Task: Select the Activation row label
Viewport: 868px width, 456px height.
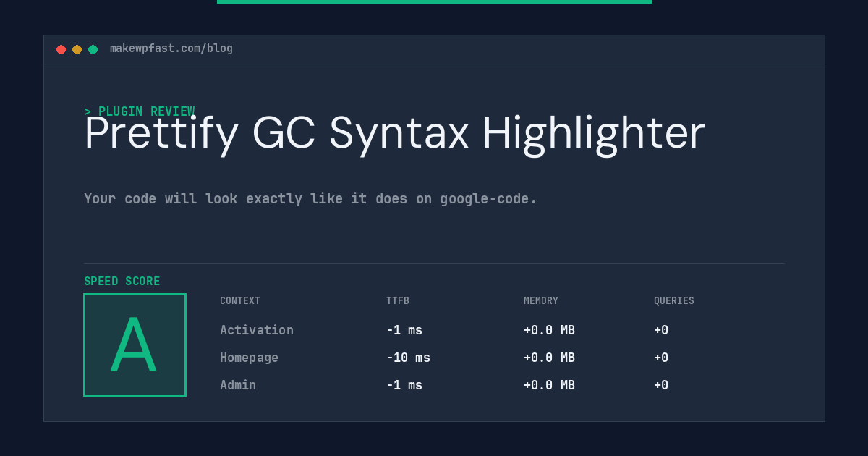Action: [257, 330]
